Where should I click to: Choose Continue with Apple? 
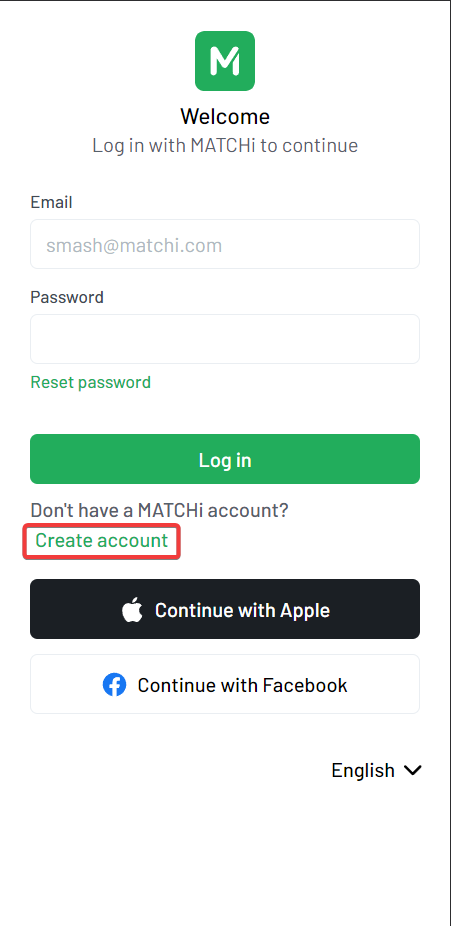225,609
